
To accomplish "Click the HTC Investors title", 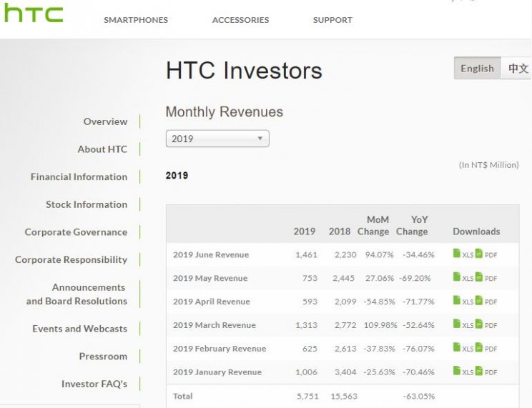I will coord(244,71).
